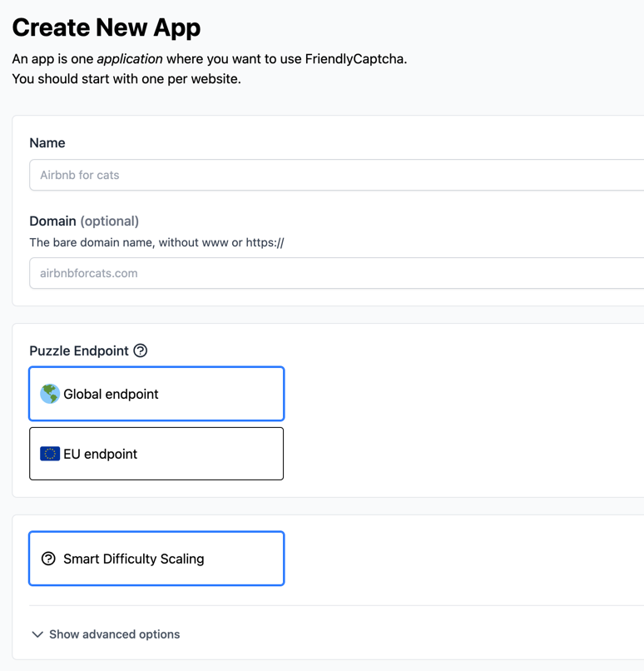Click the Smart Difficulty Scaling button
Screen dimensions: 644x671
[156, 559]
